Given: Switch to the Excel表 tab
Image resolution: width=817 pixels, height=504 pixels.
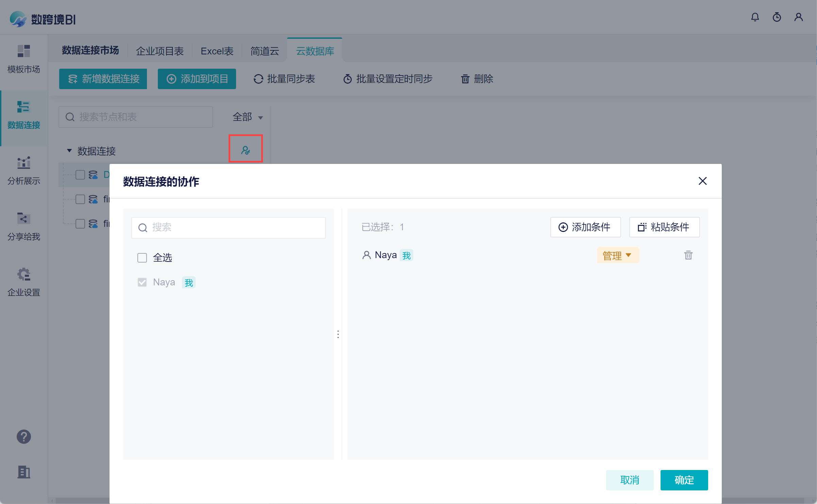Looking at the screenshot, I should pyautogui.click(x=217, y=51).
